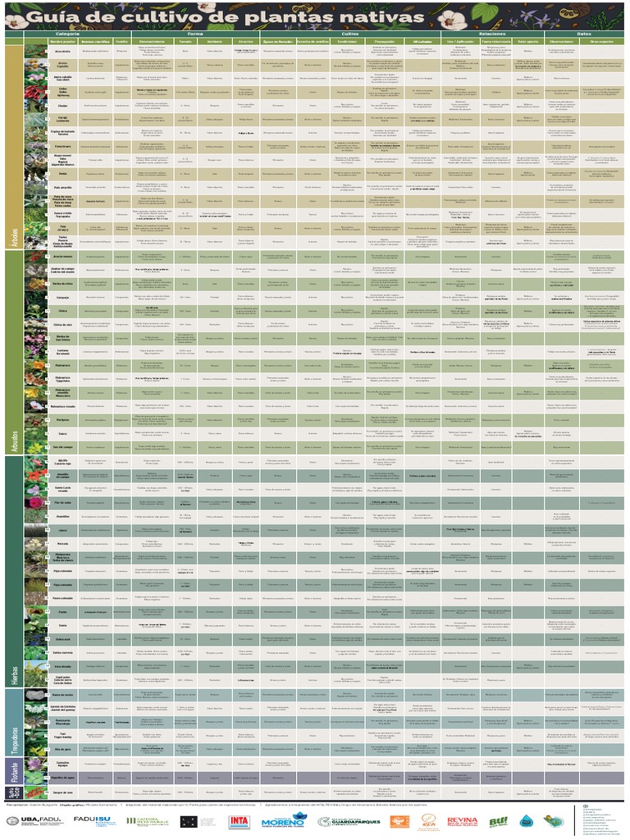The width and height of the screenshot is (630, 840).
Task: Click the Propagación column header
Action: [385, 41]
